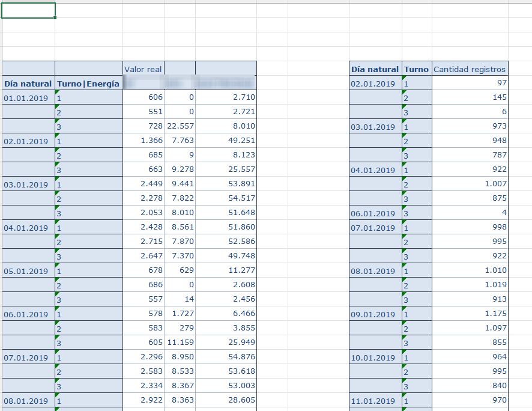532x411 pixels.
Task: Select registros cell with value 1.010
Action: click(470, 270)
